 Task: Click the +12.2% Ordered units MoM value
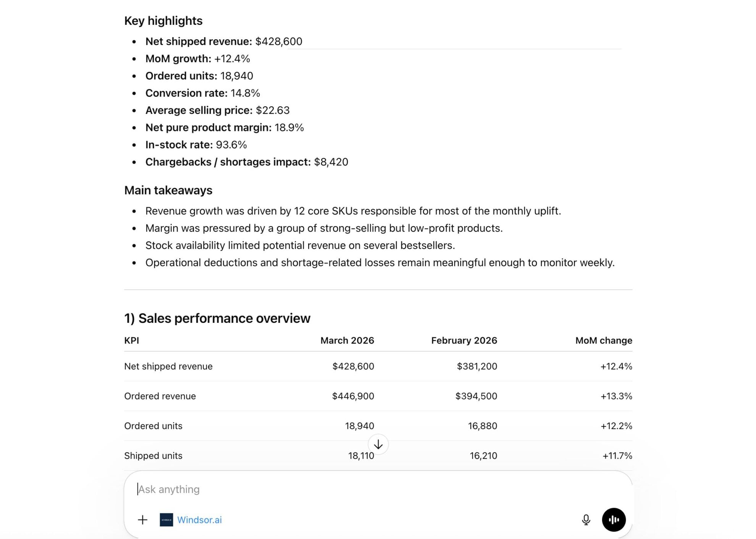[x=616, y=426]
